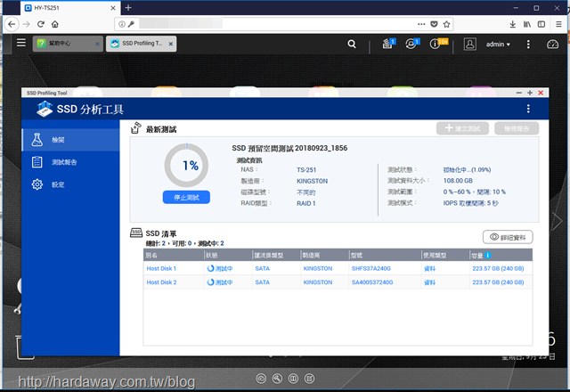Select the Host Disk 2 row name
This screenshot has height=392, width=570.
161,282
